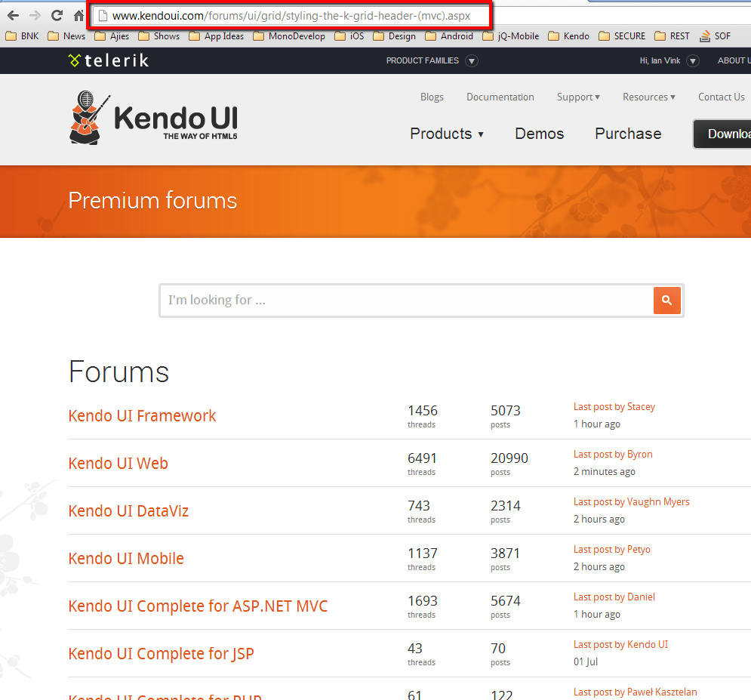
Task: Open the MonoDevelop bookmark folder
Action: 289,36
